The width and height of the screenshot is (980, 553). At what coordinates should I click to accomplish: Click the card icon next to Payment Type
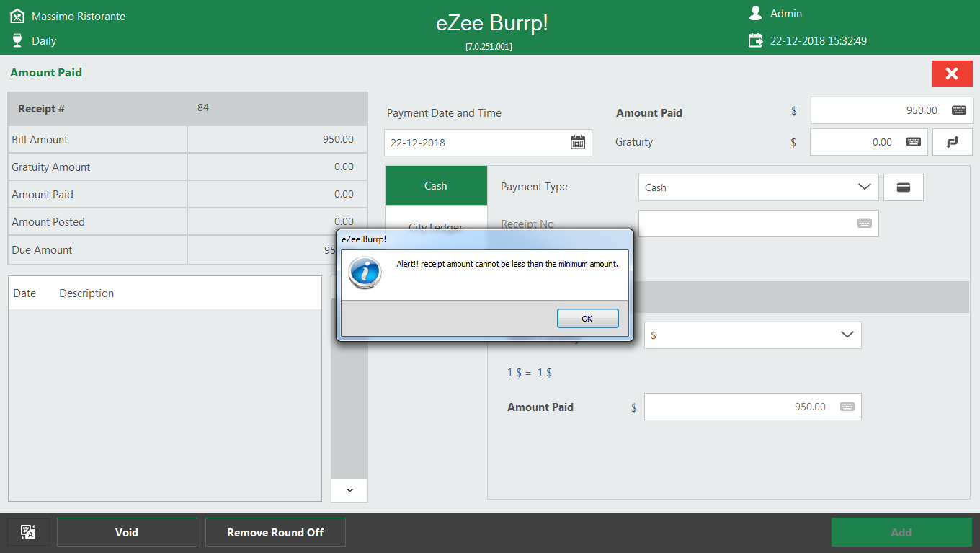904,187
